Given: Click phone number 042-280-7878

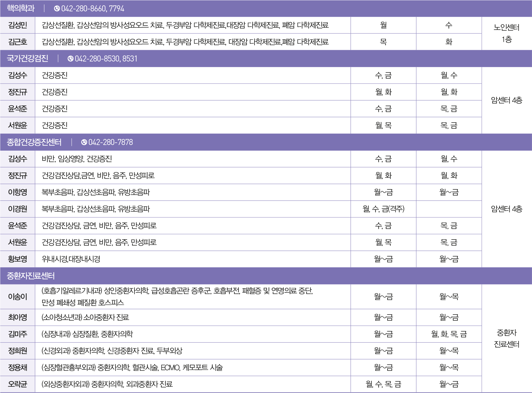Looking at the screenshot, I should point(110,142).
